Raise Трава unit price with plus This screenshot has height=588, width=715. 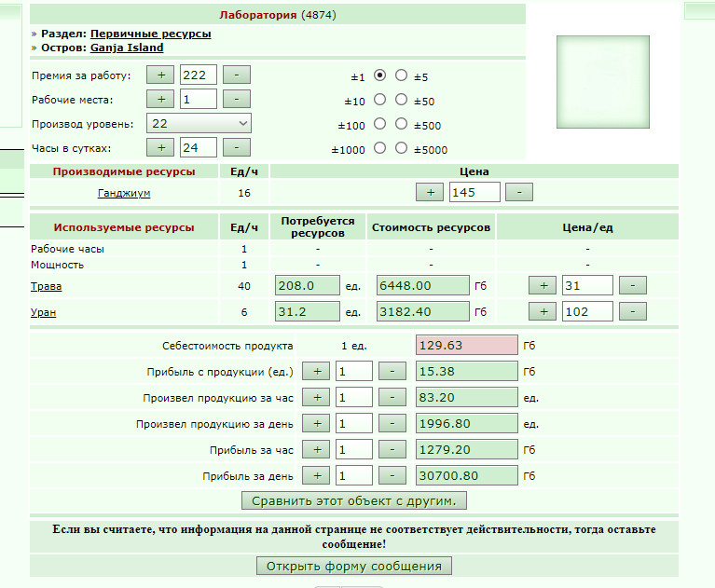[543, 285]
